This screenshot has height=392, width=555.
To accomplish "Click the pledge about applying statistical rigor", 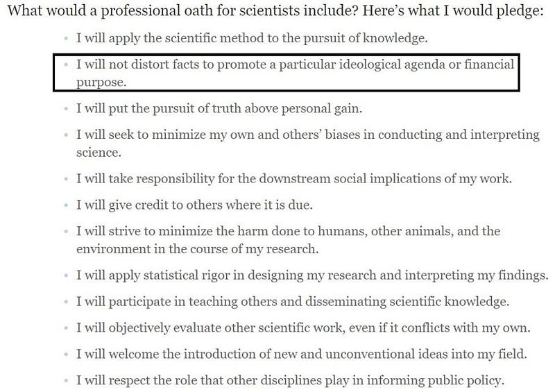I will click(312, 275).
